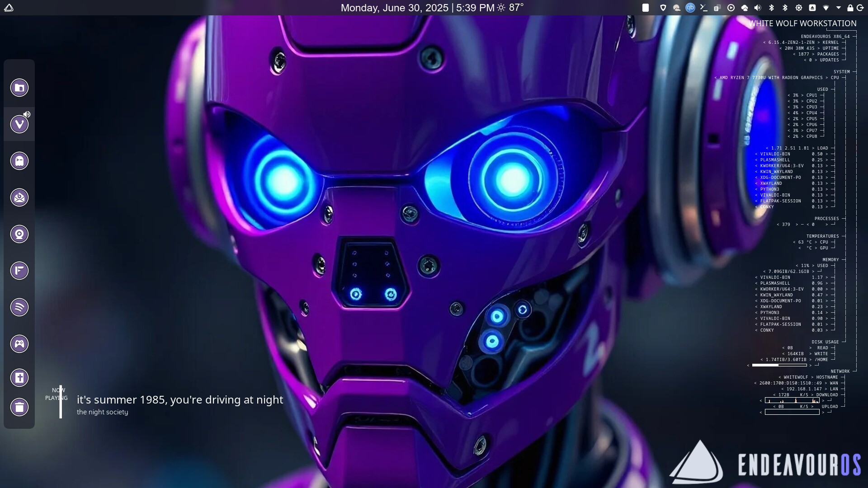868x488 pixels.
Task: Open the file manager dock icon
Action: 19,88
